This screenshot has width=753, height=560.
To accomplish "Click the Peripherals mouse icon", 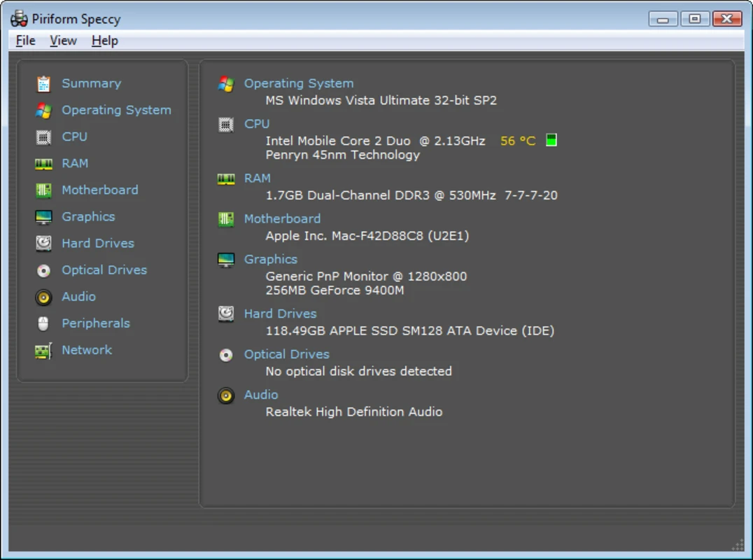I will coord(43,323).
